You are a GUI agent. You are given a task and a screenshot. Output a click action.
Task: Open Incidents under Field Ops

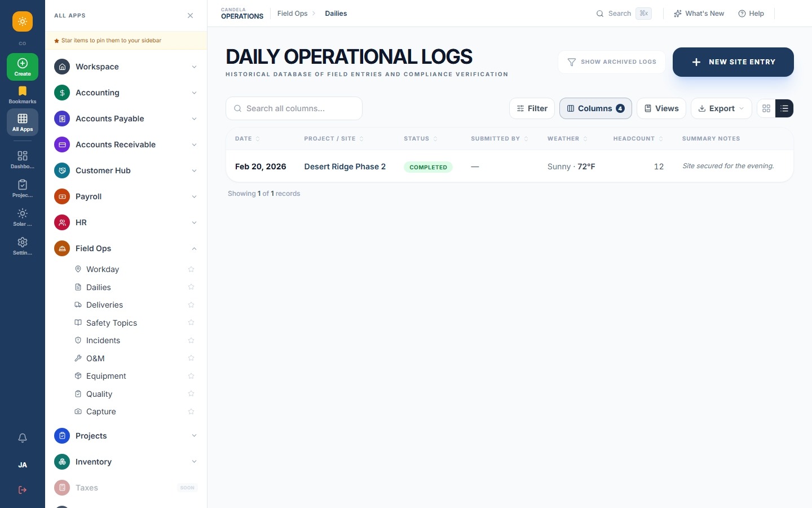103,340
